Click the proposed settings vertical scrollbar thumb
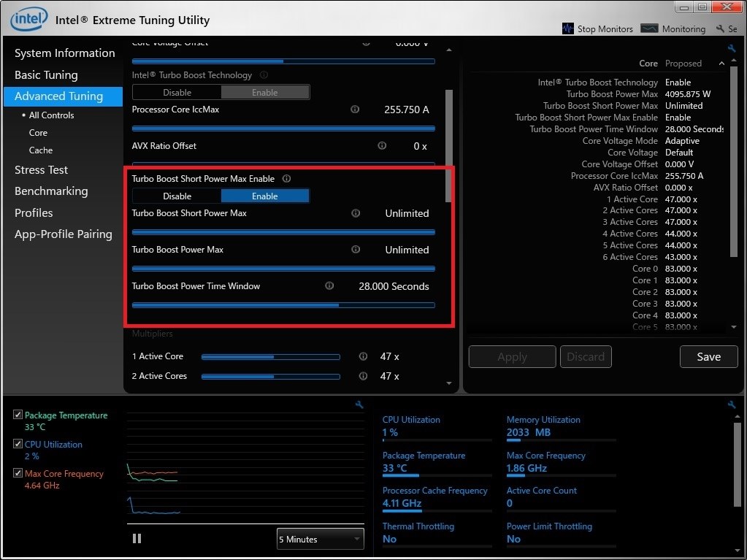This screenshot has width=747, height=560. [734, 162]
